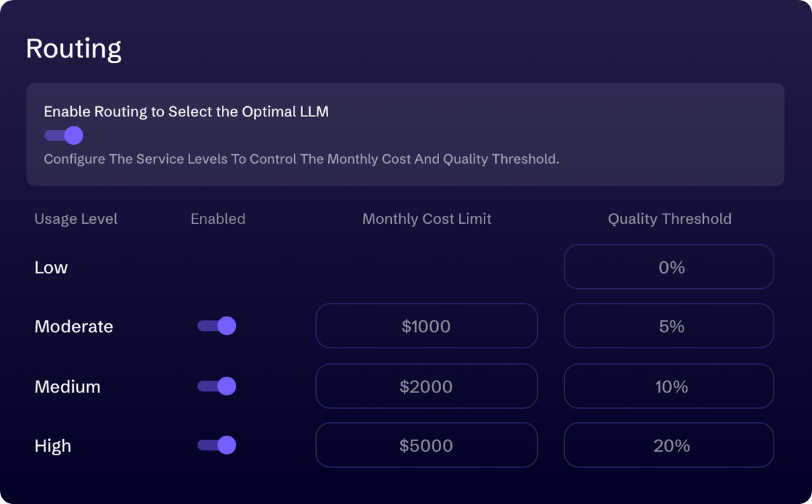Image resolution: width=812 pixels, height=504 pixels.
Task: Select the Quality Threshold column header
Action: (x=669, y=219)
